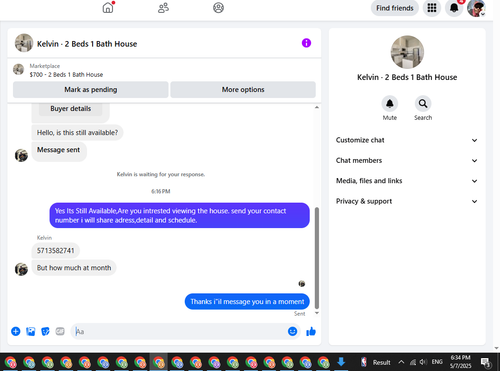Open the Notifications bell in top bar
This screenshot has width=500, height=371.
[454, 8]
